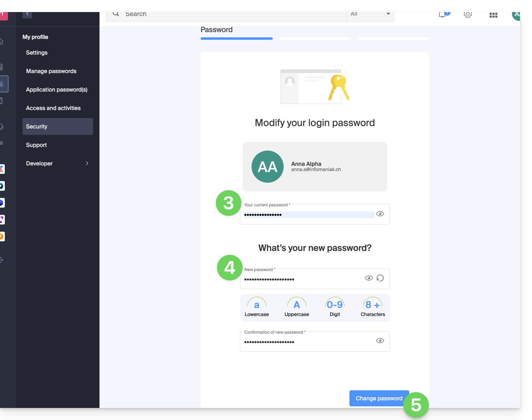The image size is (532, 420).
Task: Toggle visibility of confirmation password
Action: pyautogui.click(x=380, y=341)
